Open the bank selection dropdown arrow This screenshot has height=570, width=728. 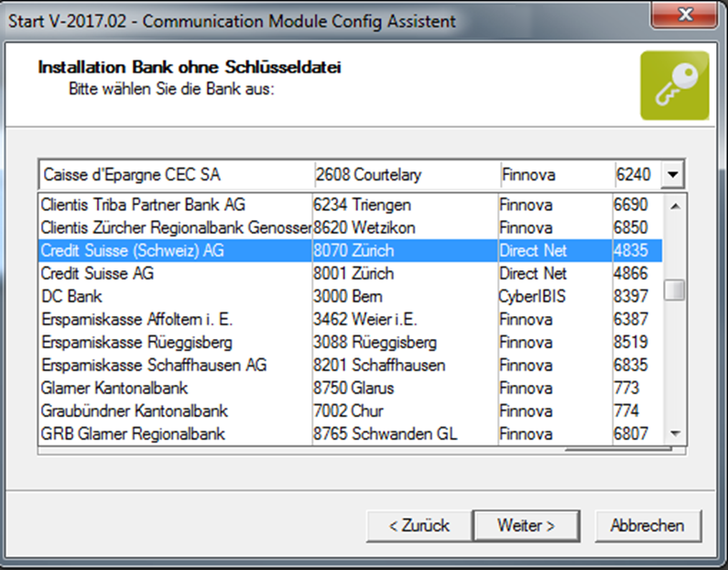(x=672, y=175)
